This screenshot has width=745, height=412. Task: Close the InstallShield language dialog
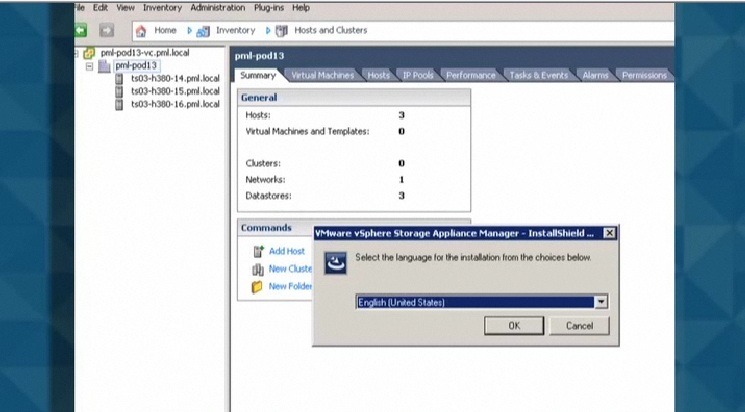point(609,233)
